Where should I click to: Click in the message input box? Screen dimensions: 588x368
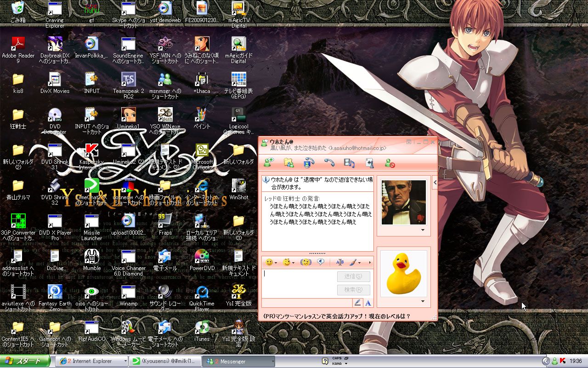[x=299, y=283]
